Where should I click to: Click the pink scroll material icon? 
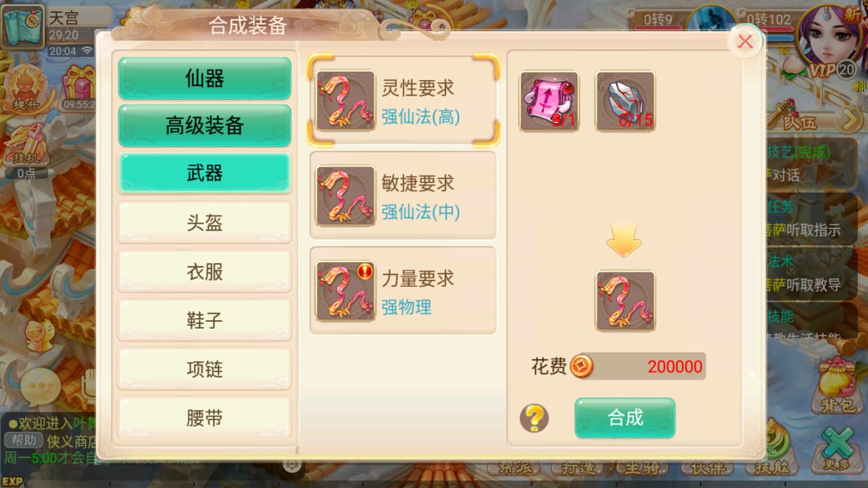point(549,101)
